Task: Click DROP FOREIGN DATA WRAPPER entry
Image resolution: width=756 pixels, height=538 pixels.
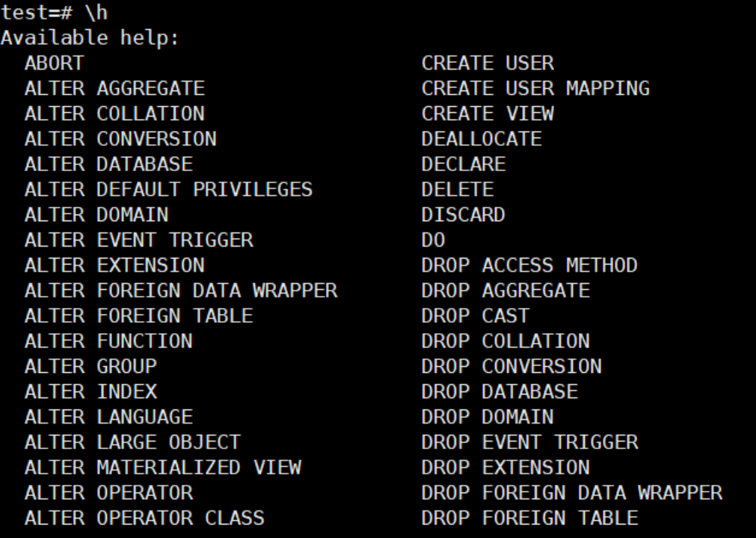Action: (x=572, y=492)
